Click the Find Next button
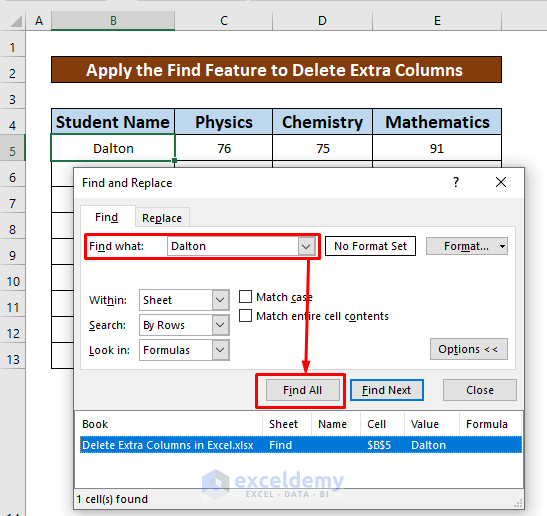547x516 pixels. 387,390
